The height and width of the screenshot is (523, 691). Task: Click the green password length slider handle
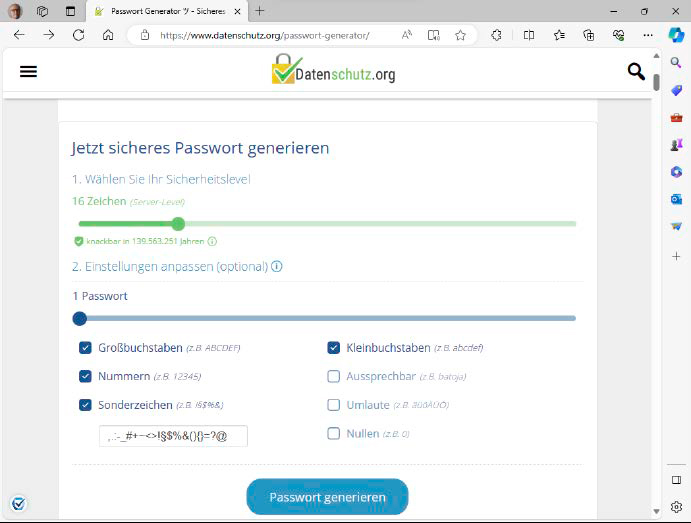[178, 224]
